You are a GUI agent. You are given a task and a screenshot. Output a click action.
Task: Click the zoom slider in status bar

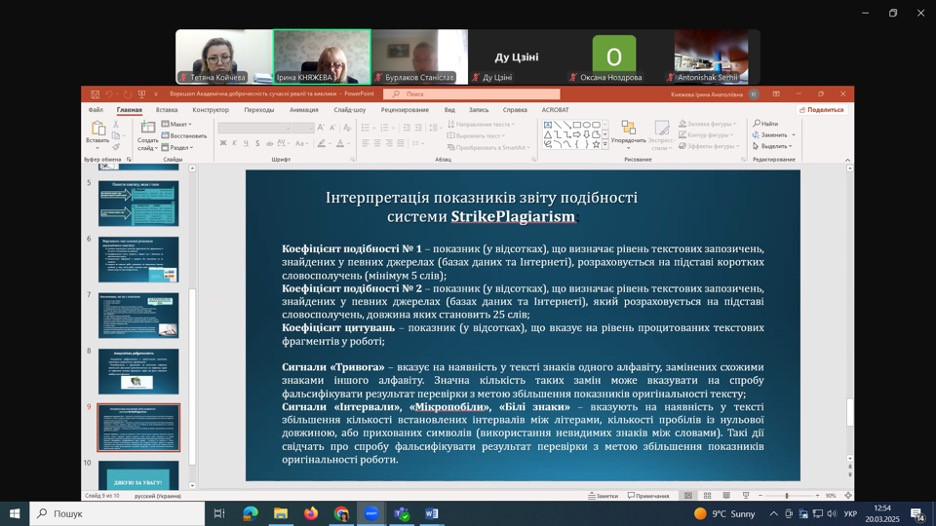(788, 496)
